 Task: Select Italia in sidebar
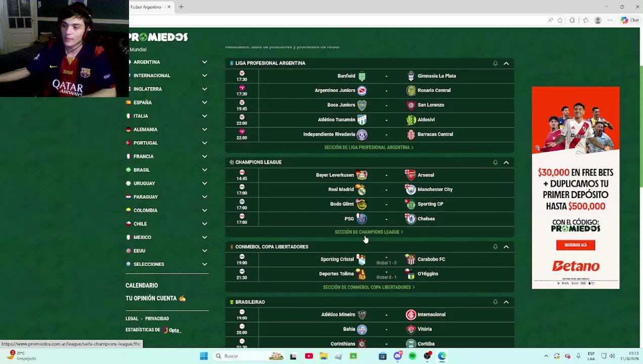[141, 116]
